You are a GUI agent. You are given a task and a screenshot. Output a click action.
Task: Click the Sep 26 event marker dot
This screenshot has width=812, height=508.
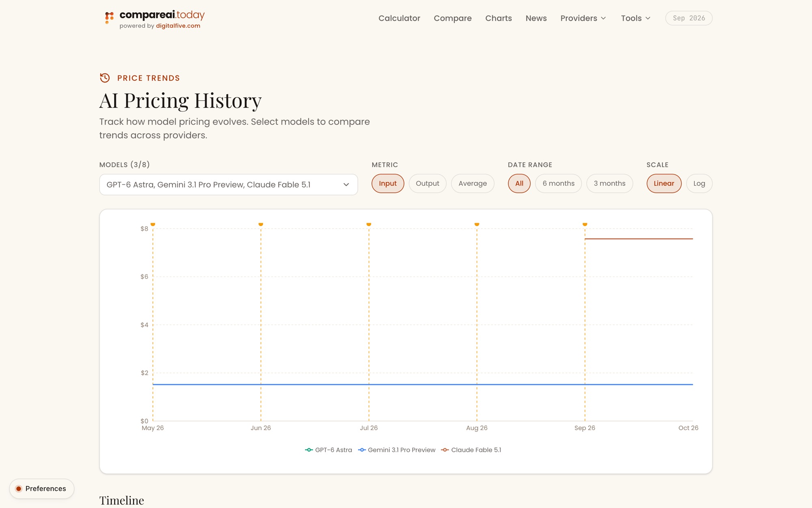tap(585, 224)
